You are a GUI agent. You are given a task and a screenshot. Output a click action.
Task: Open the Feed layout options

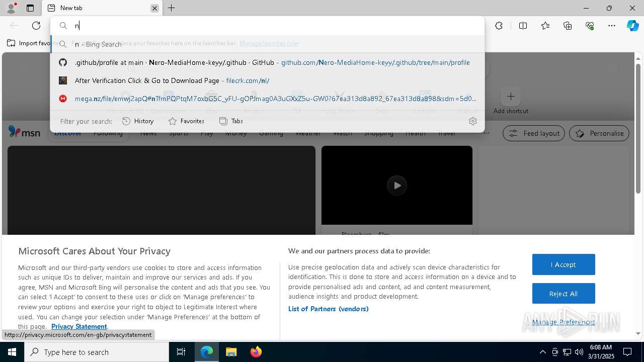tap(534, 133)
